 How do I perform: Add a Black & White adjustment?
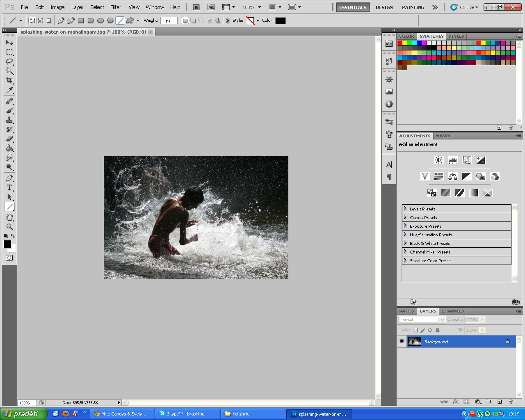(x=467, y=176)
